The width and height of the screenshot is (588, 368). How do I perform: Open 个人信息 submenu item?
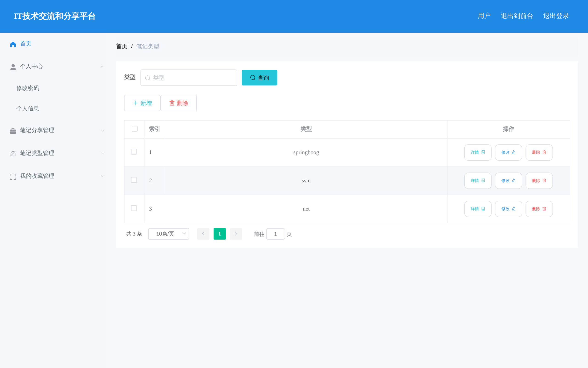(x=28, y=109)
